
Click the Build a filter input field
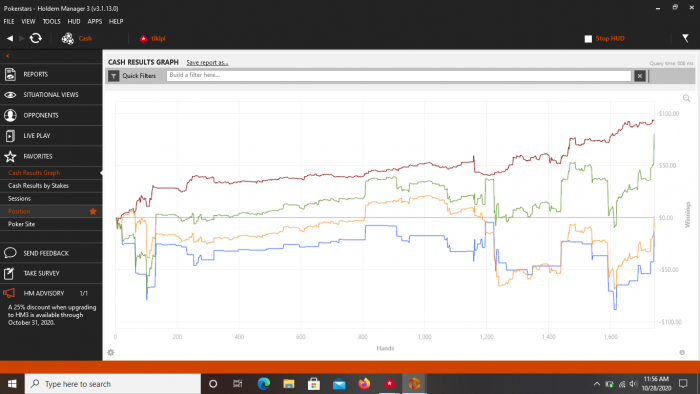point(399,75)
